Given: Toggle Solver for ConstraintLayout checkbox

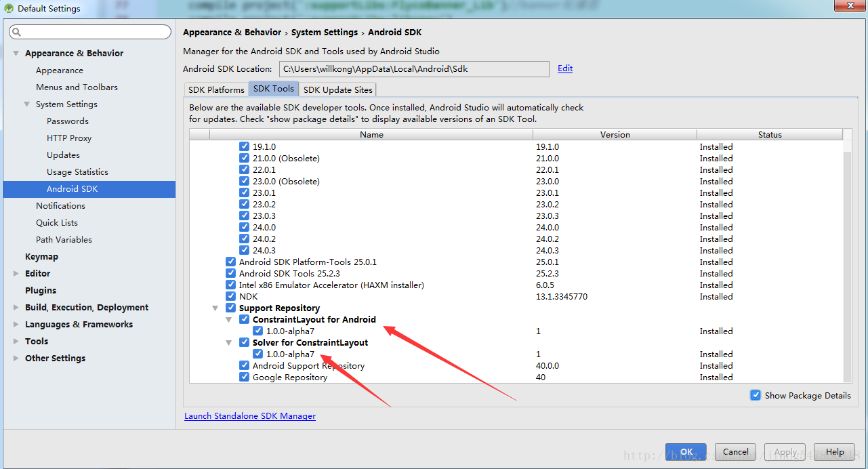Looking at the screenshot, I should tap(244, 342).
